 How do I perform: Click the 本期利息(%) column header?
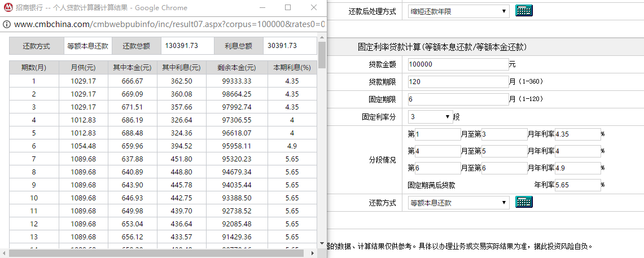coord(292,68)
